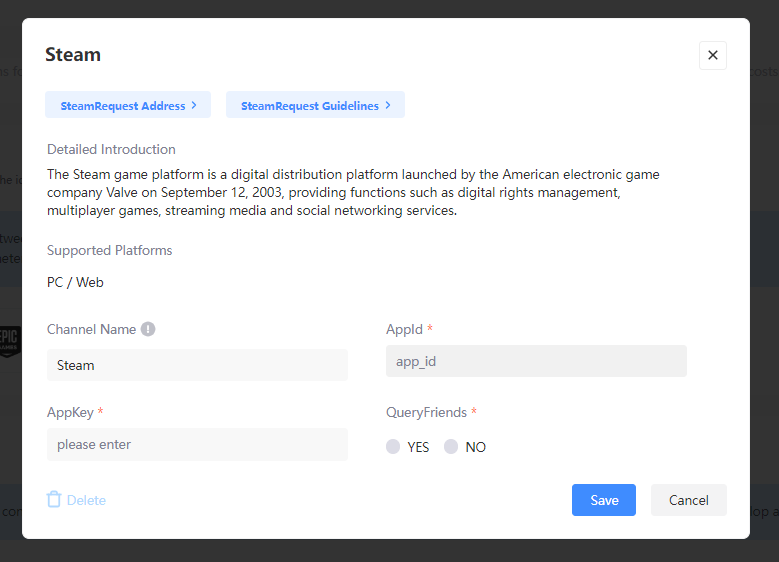Screen dimensions: 779x562
Task: Click the chevron arrow on SteamRequest Address
Action: coord(194,105)
